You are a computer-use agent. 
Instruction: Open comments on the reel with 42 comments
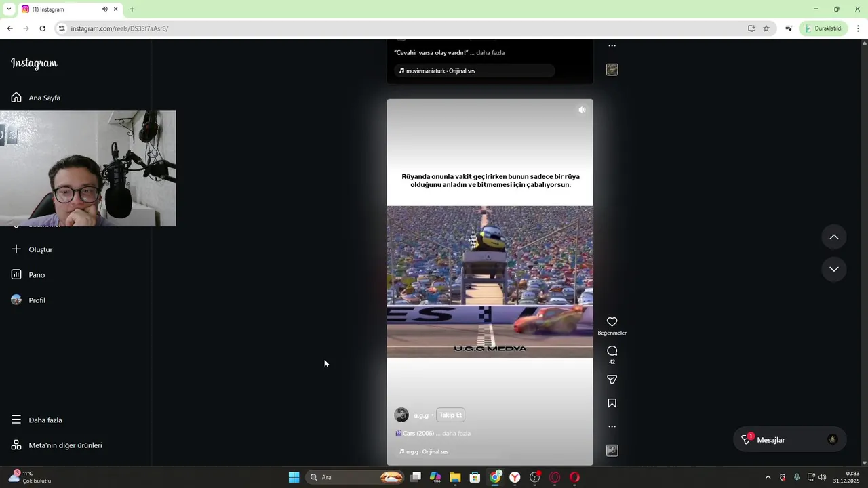[x=612, y=351]
